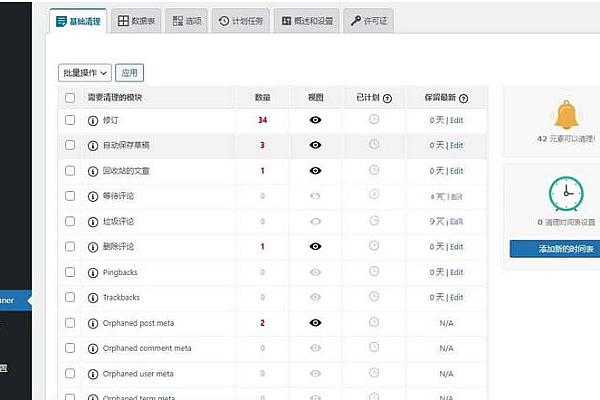Click the 数量 column header
This screenshot has width=600, height=400.
pyautogui.click(x=262, y=98)
